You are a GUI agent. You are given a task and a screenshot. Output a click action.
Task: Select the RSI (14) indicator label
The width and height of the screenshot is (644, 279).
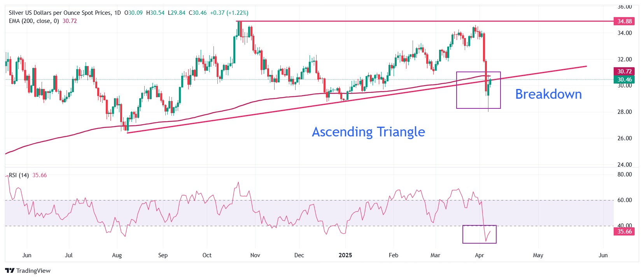pyautogui.click(x=19, y=175)
